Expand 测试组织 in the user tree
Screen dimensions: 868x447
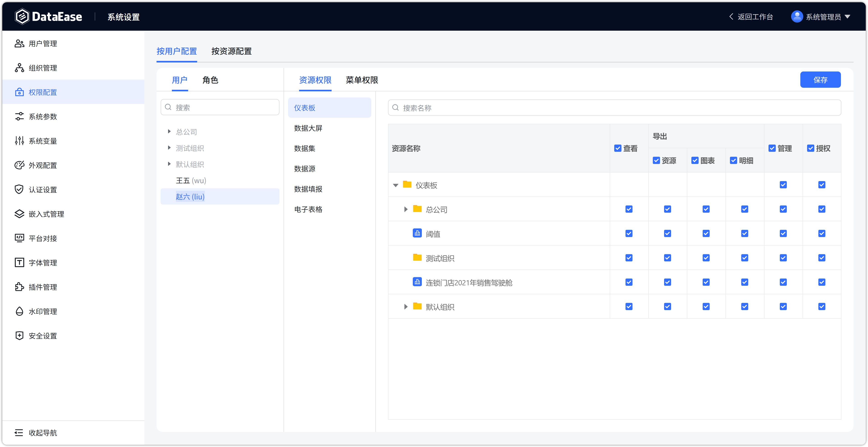169,147
